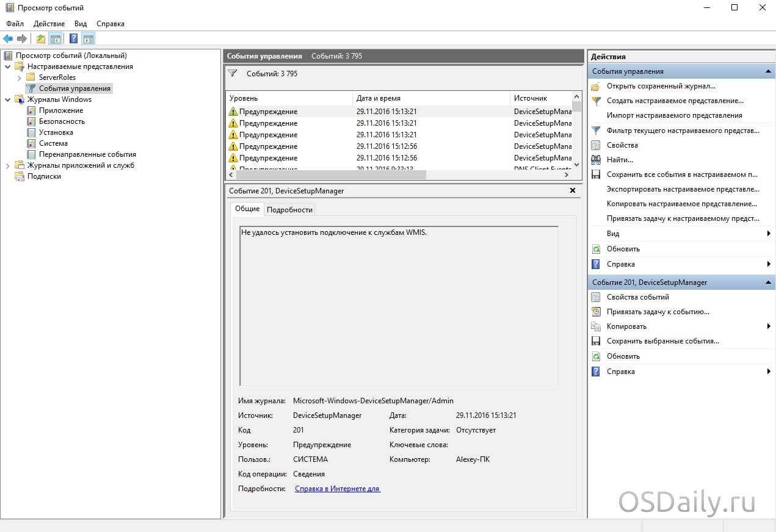776x532 pixels.
Task: Open the Копировать submenu arrow
Action: [x=769, y=326]
